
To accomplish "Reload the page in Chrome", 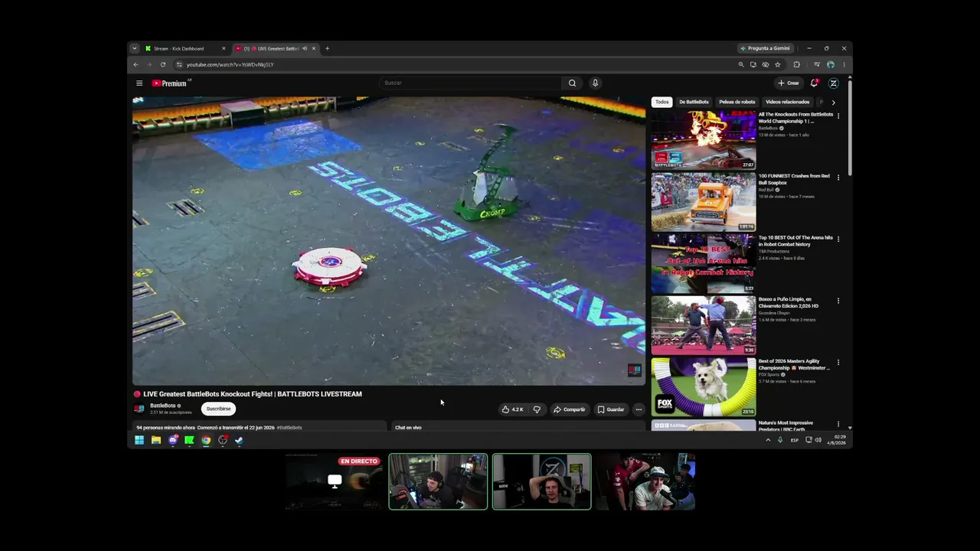I will [163, 64].
